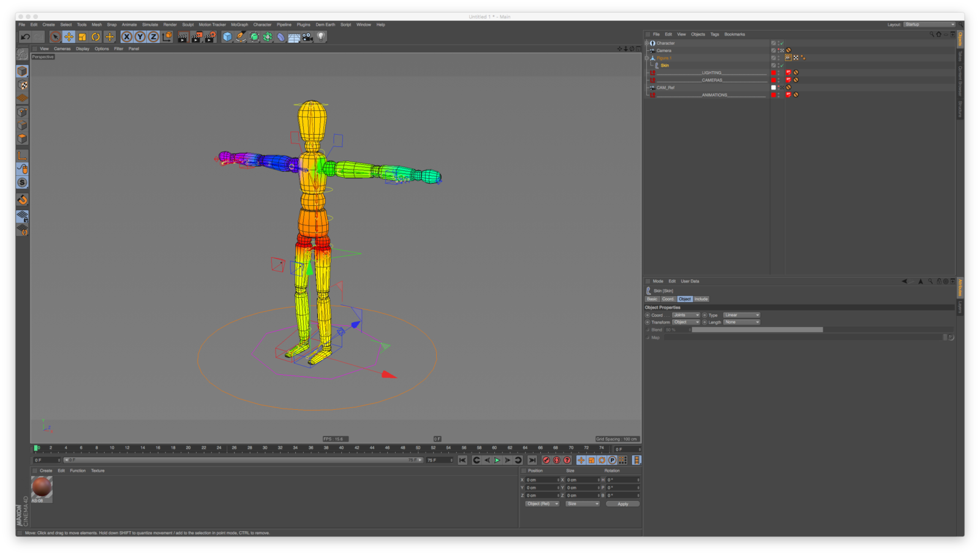Open the Type dropdown set to Linear
Screen dimensions: 980x555
click(x=742, y=315)
